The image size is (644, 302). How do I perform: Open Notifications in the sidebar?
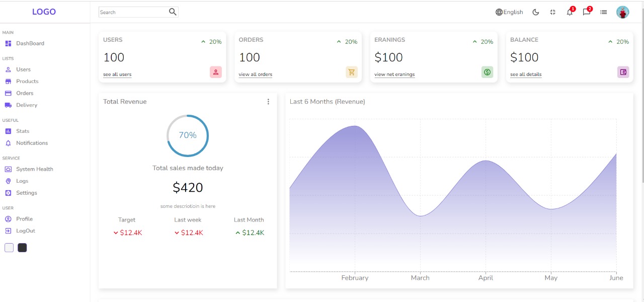click(32, 143)
